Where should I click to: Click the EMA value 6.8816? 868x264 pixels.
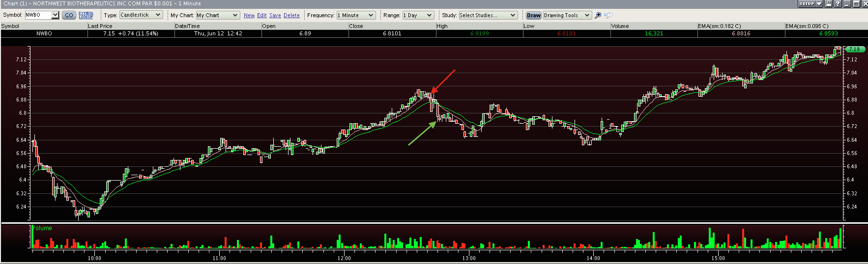pos(741,33)
